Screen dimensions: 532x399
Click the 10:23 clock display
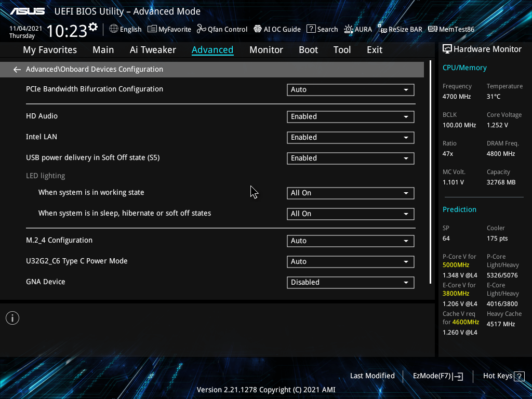coord(67,31)
